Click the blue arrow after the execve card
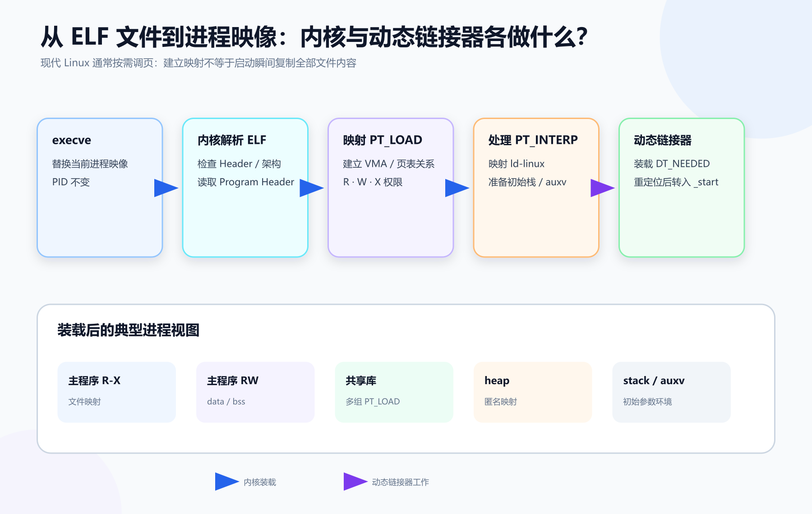Viewport: 812px width, 514px height. pyautogui.click(x=166, y=188)
